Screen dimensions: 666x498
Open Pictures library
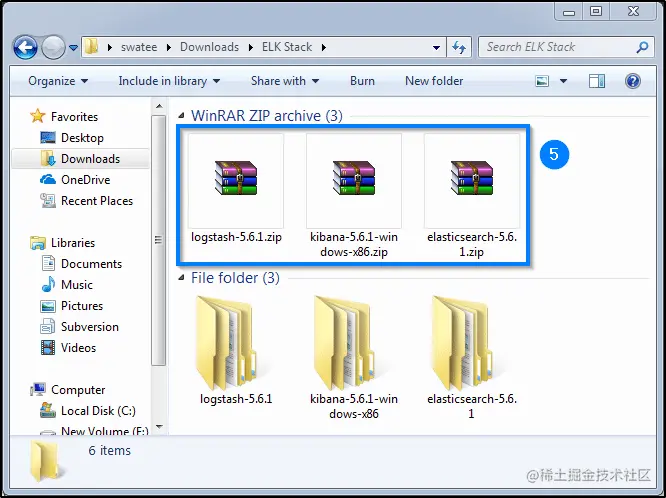82,306
